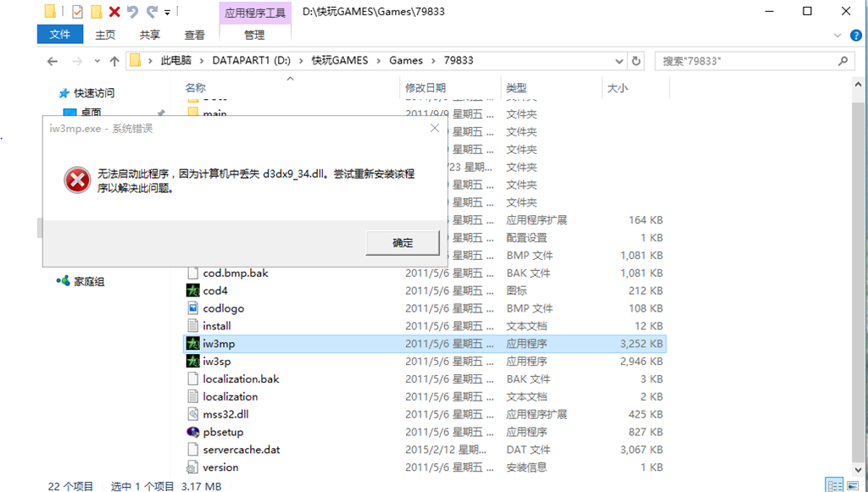This screenshot has width=868, height=492.
Task: Click the search magnifier icon
Action: [843, 61]
